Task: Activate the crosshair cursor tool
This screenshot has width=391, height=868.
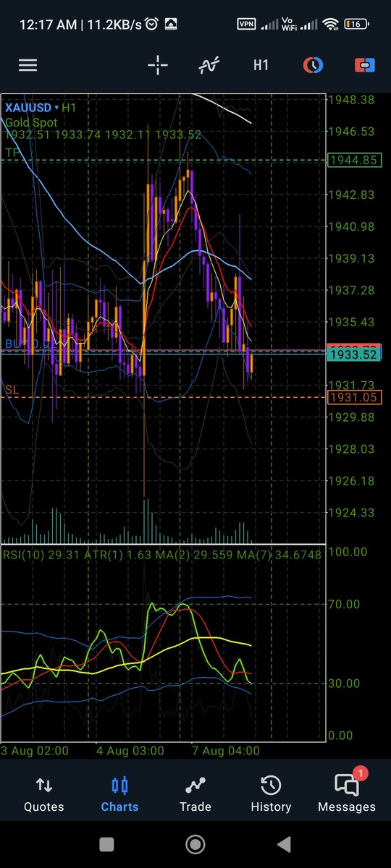Action: pos(157,65)
